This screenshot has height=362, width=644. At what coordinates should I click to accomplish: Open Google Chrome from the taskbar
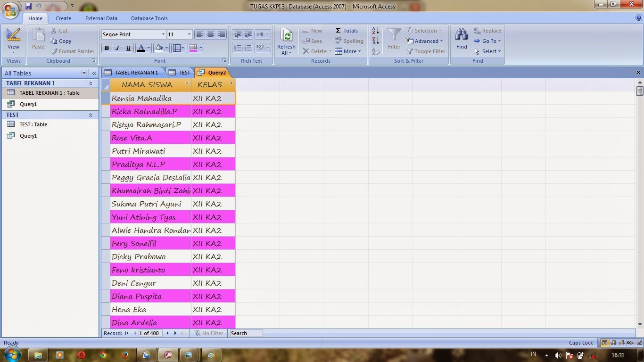(x=103, y=355)
